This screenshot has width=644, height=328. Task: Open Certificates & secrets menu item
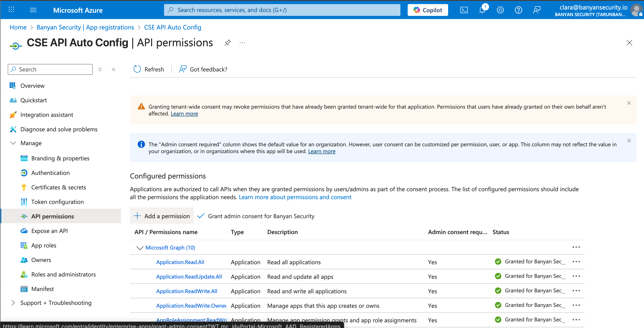click(x=58, y=187)
